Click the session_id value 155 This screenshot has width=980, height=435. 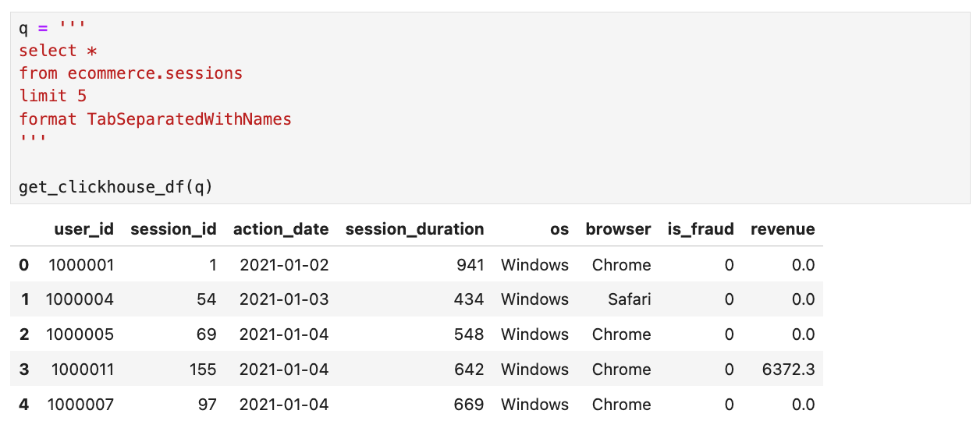coord(203,370)
